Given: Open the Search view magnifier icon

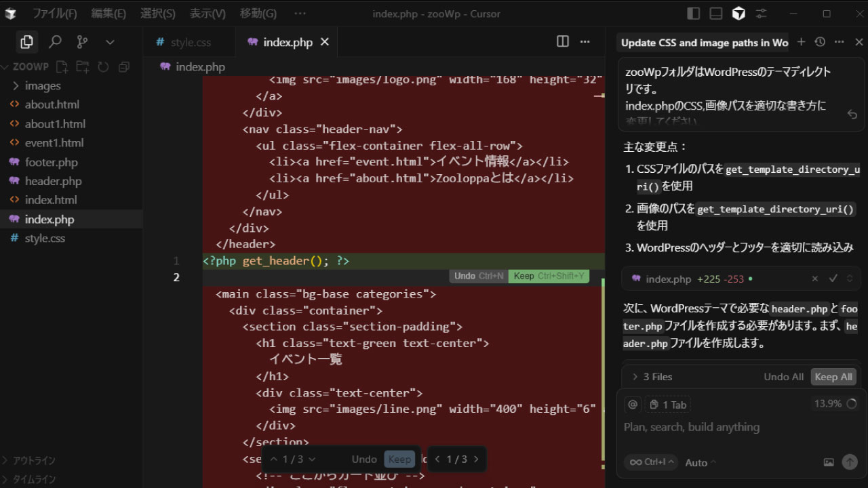Looking at the screenshot, I should point(55,42).
